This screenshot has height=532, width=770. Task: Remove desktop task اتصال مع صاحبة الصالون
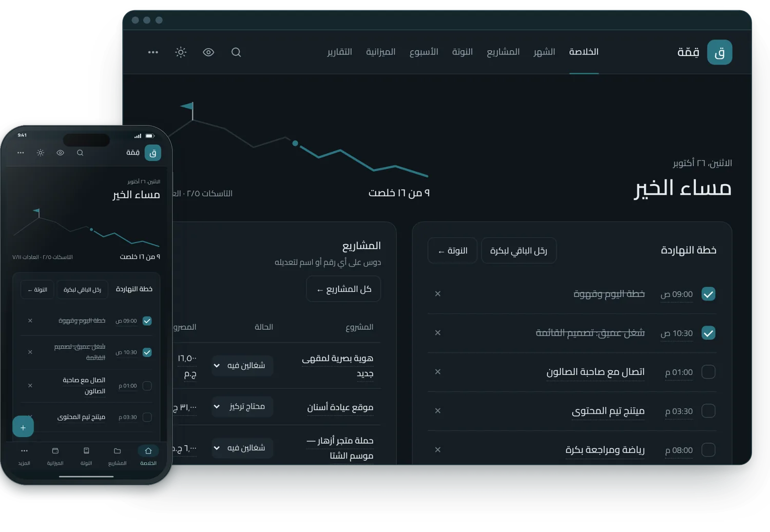[438, 372]
